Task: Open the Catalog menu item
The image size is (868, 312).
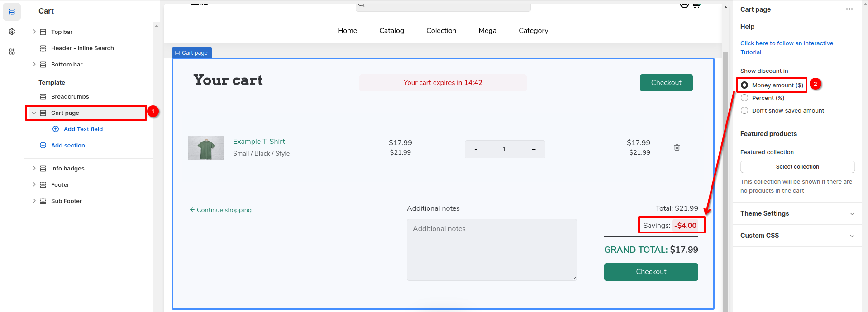Action: coord(391,31)
